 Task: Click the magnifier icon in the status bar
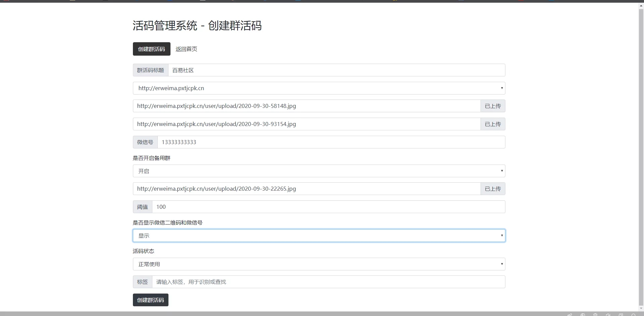[633, 315]
